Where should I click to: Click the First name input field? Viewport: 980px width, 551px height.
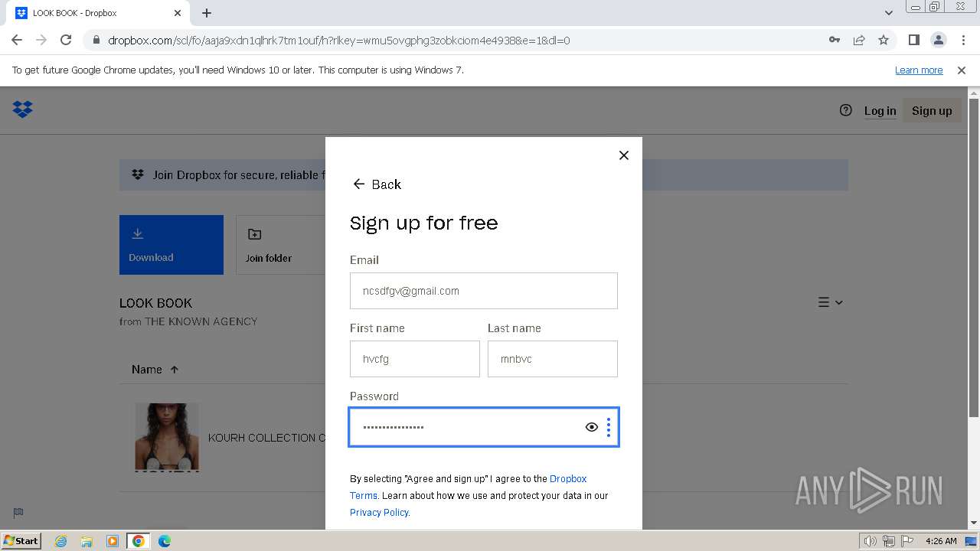point(415,359)
